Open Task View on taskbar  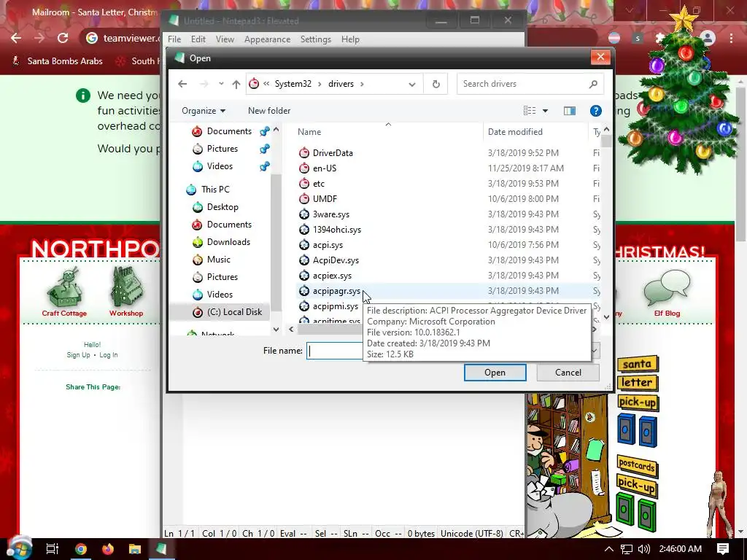coord(53,549)
